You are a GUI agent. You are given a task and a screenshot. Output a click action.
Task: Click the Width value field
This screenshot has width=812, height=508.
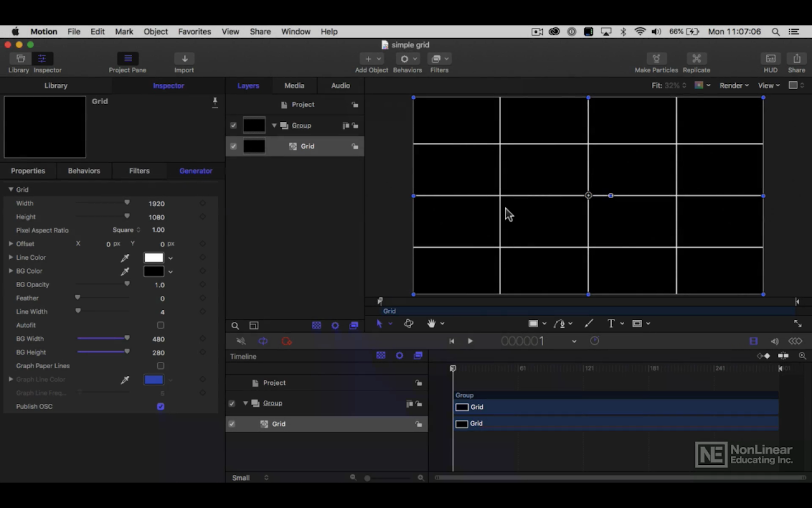156,204
